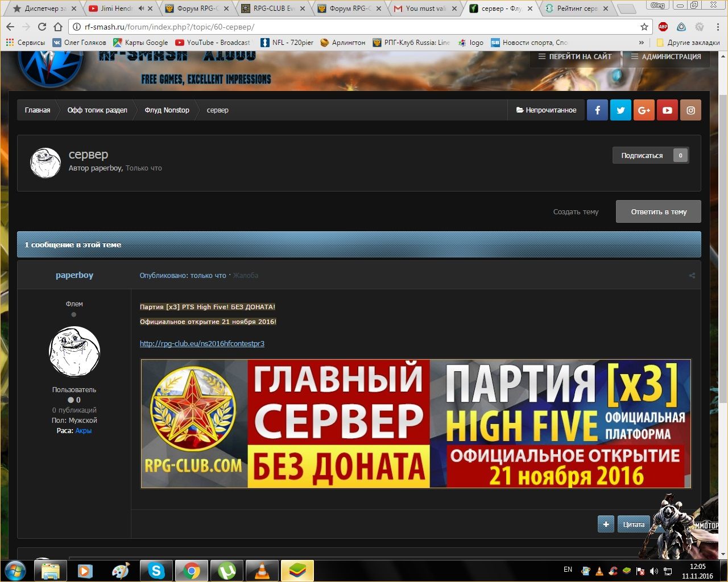Image resolution: width=728 pixels, height=582 pixels.
Task: Click the plus multiquote button
Action: [x=606, y=524]
